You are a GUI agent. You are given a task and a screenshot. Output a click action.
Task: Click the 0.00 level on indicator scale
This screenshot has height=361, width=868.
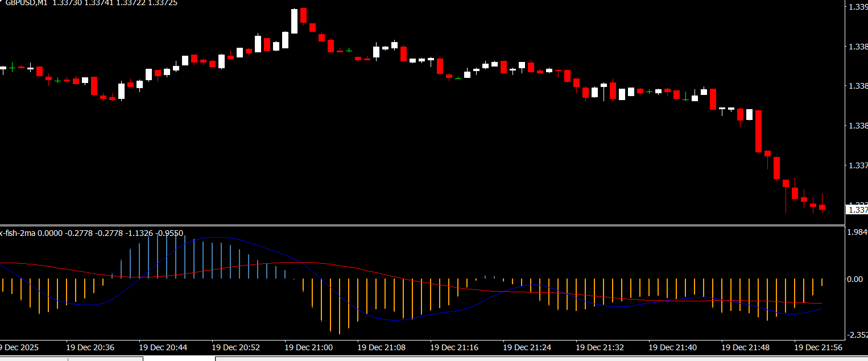(854, 279)
